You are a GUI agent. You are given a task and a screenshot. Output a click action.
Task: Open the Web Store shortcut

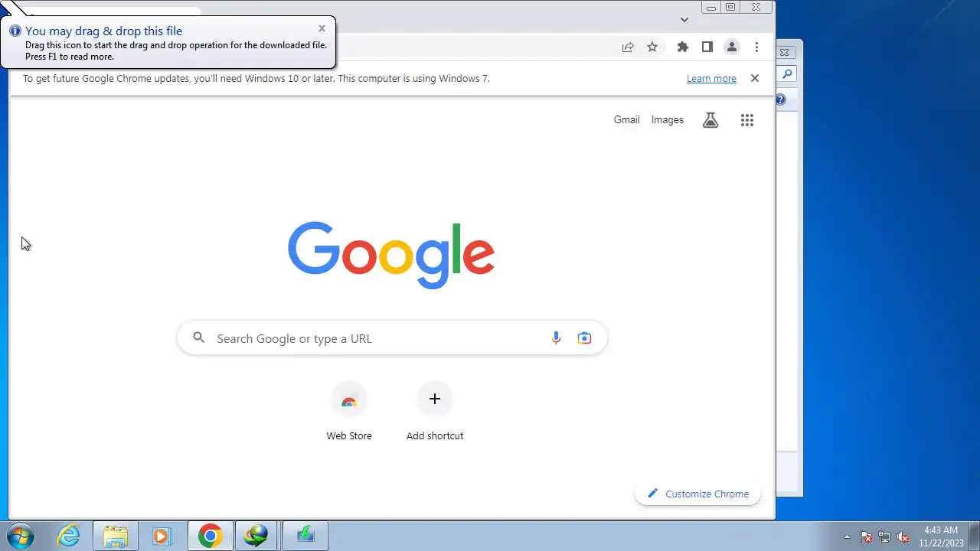(x=349, y=412)
